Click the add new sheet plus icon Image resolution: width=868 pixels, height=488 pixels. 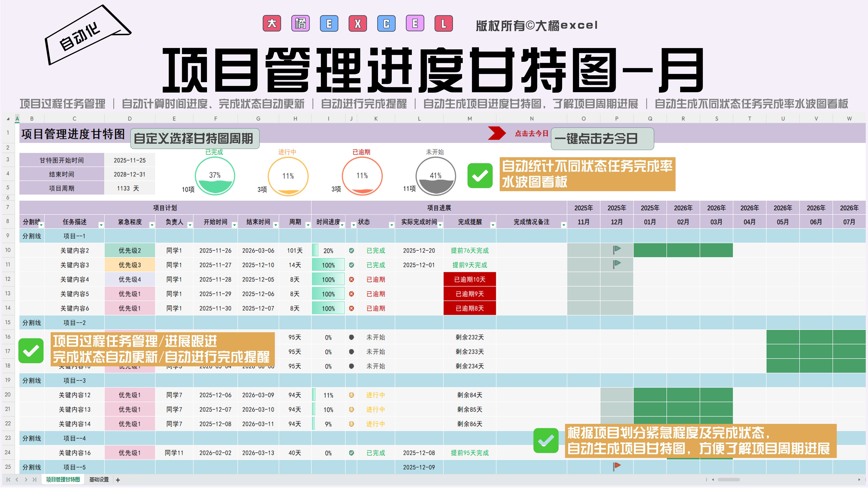118,480
